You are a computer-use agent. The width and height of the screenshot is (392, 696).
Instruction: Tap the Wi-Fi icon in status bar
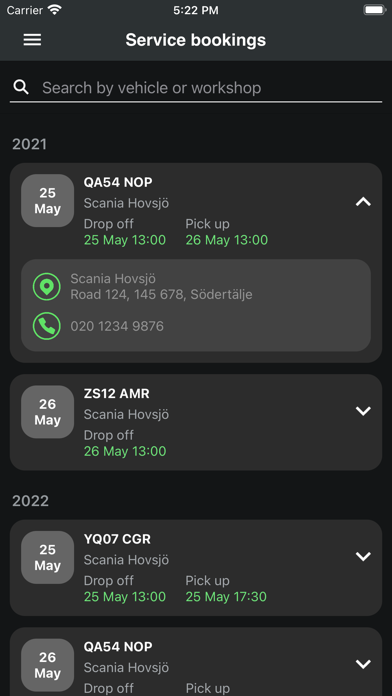pyautogui.click(x=55, y=10)
